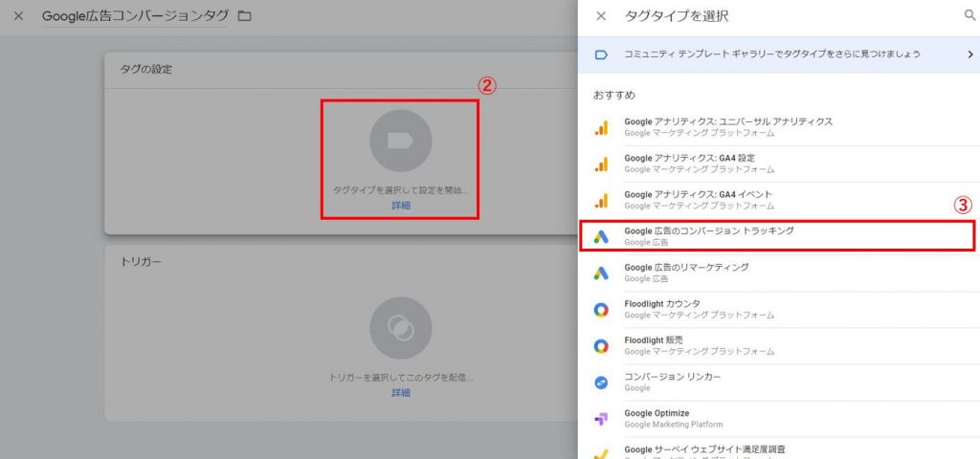The width and height of the screenshot is (980, 459).
Task: Select Google アナリティクス: GA4 設定
Action: click(779, 164)
